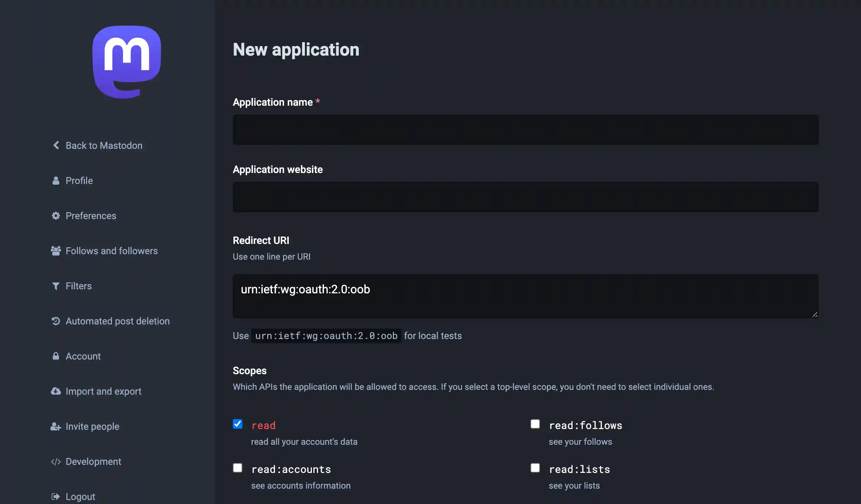Enable the read:lists scope

[535, 468]
